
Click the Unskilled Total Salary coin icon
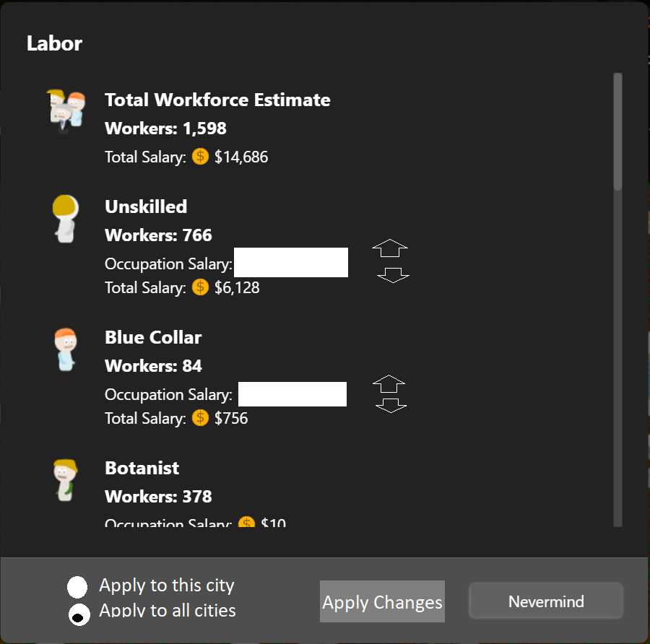200,287
